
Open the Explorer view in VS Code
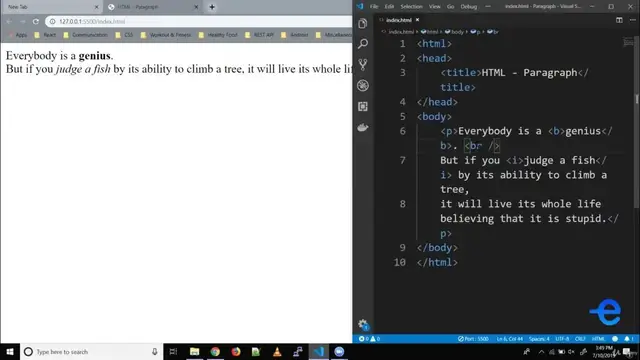click(x=362, y=24)
